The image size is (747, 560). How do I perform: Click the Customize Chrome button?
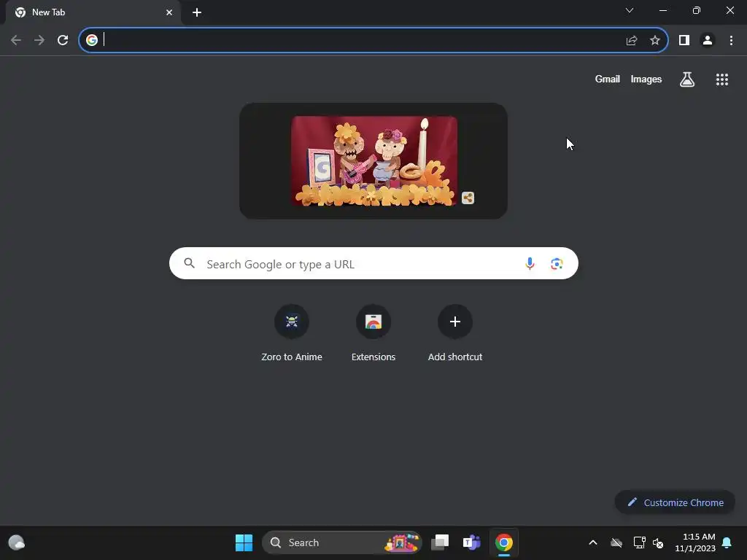tap(675, 502)
